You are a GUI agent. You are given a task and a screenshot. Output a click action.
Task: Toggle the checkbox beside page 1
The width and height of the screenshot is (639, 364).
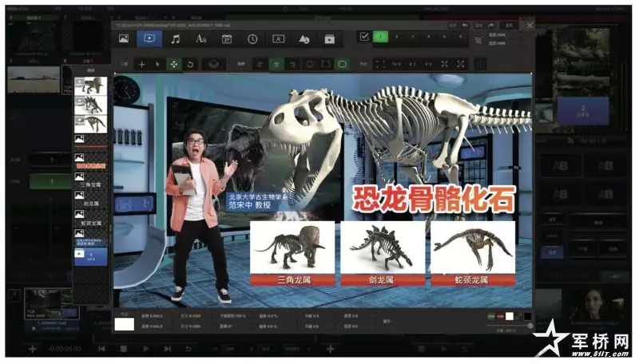364,37
